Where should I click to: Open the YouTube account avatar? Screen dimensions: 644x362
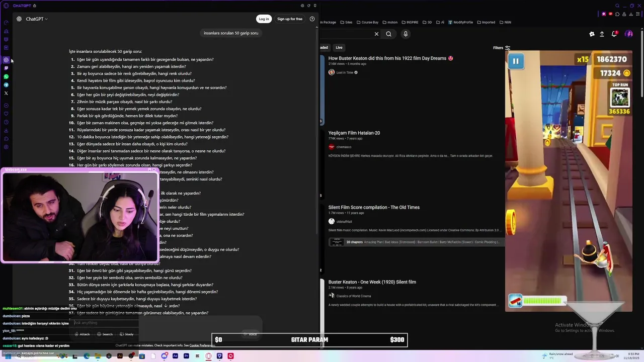pyautogui.click(x=629, y=34)
